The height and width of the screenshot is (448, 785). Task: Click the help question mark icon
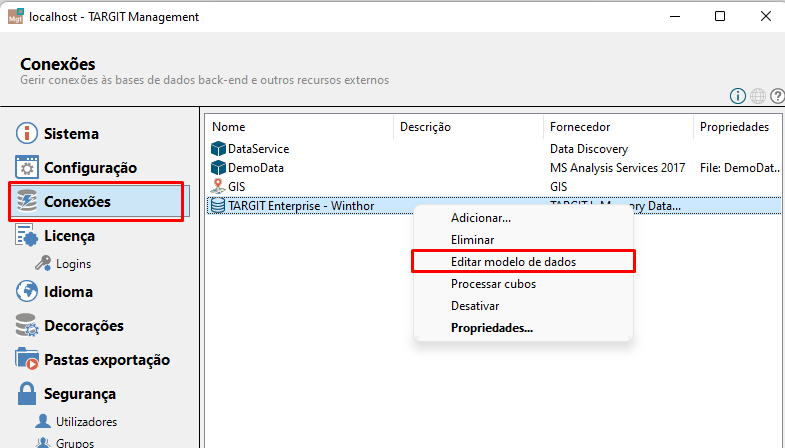tap(777, 96)
